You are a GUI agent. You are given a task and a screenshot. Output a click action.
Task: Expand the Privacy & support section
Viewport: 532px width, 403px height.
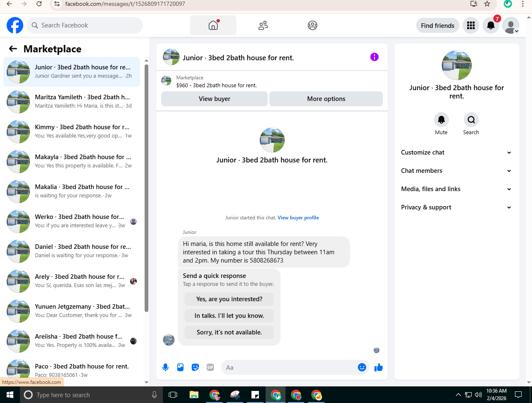pos(456,207)
